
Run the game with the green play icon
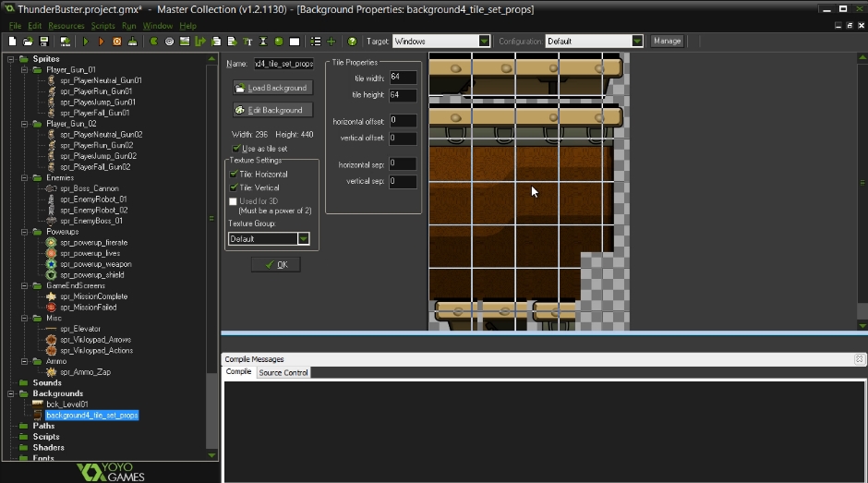click(x=85, y=42)
